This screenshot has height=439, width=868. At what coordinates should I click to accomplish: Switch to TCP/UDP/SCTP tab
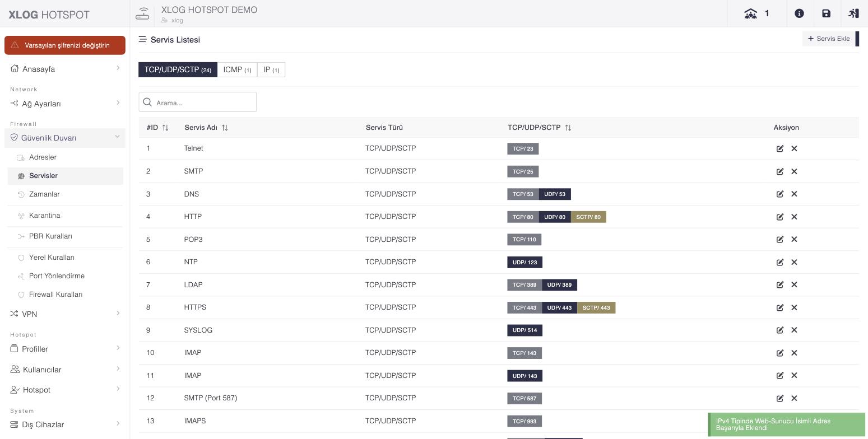[178, 69]
